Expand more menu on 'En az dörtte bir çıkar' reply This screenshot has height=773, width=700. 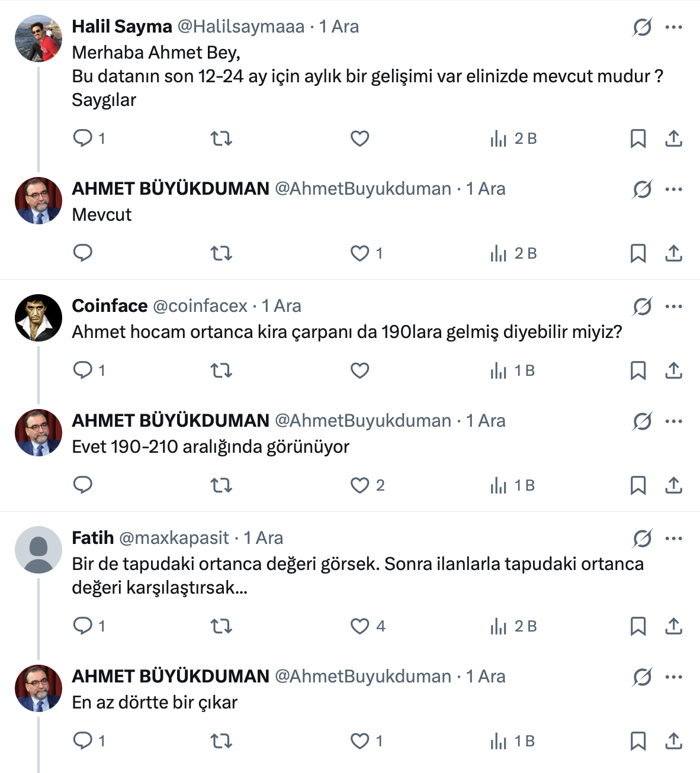674,677
